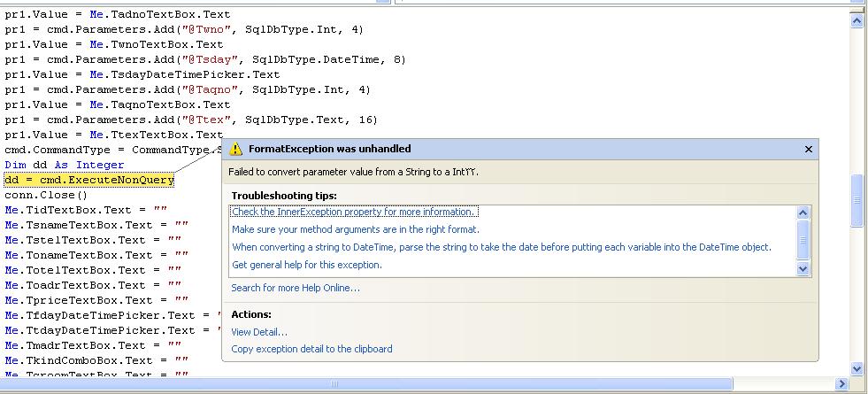Open the converting string to DateTime tip

pyautogui.click(x=501, y=247)
